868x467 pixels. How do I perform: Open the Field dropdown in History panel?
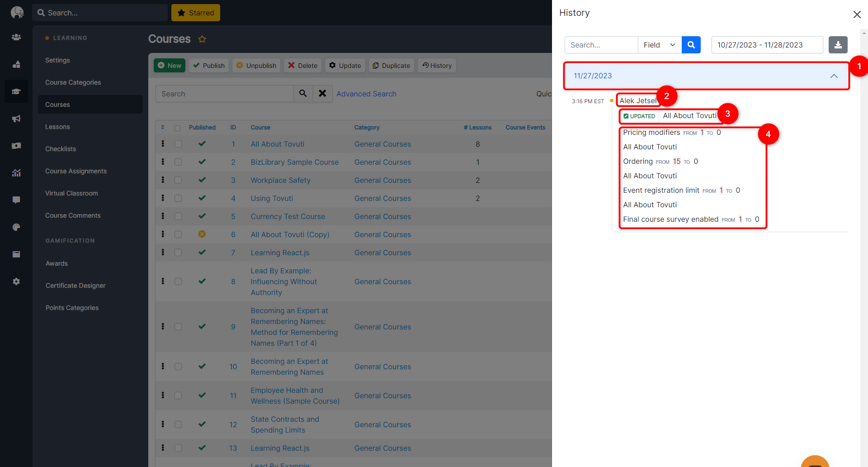[x=659, y=45]
